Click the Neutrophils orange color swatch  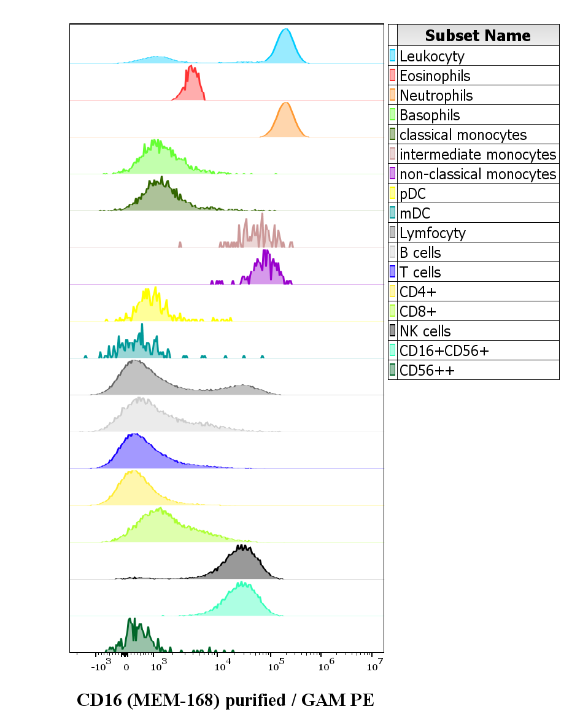tap(393, 95)
